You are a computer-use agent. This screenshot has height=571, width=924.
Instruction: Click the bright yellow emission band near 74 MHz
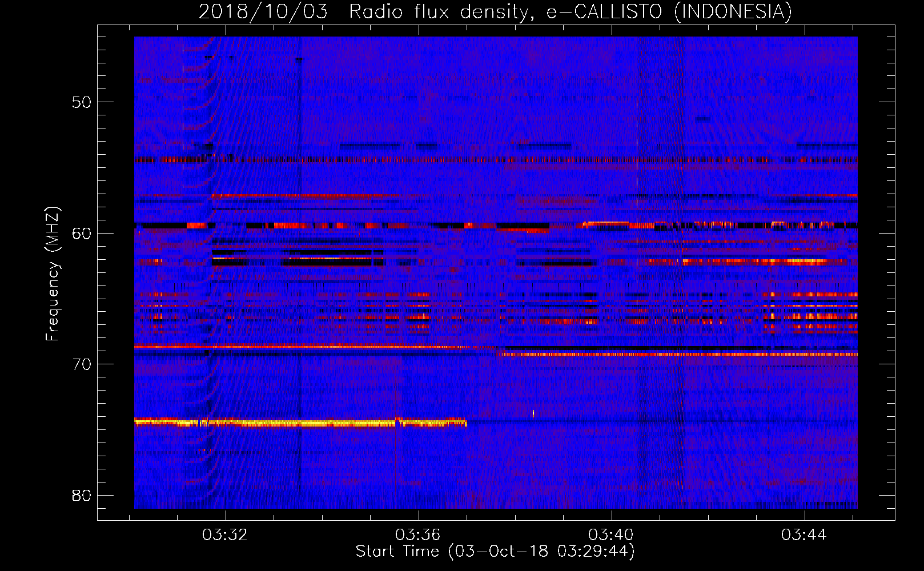300,423
